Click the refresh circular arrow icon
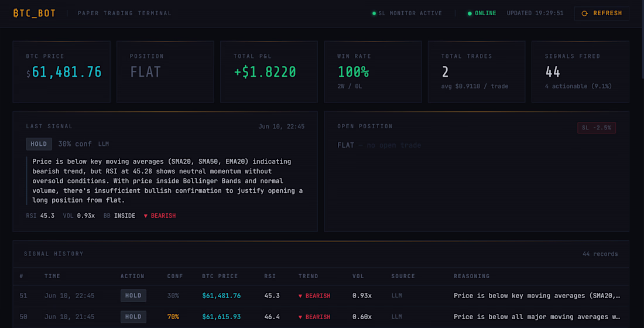 (584, 13)
